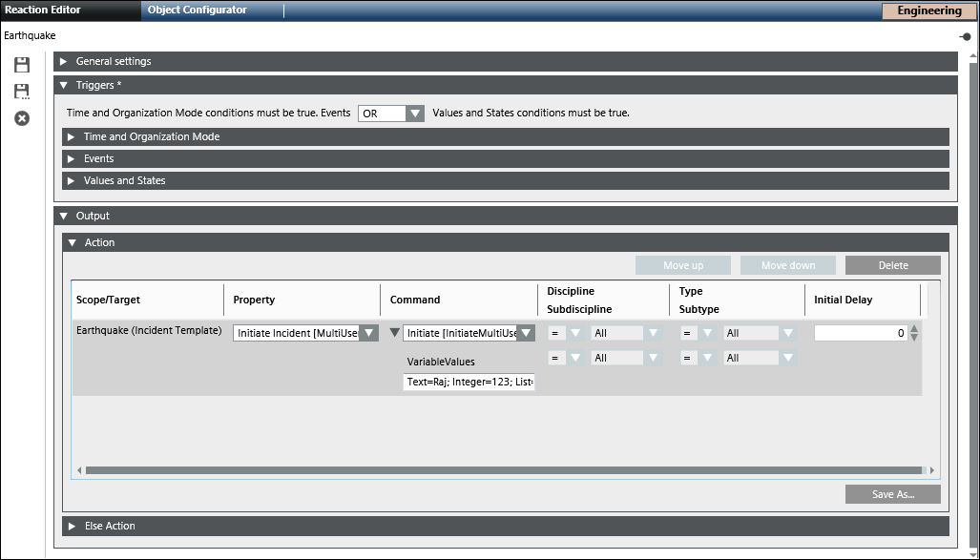The image size is (980, 560).
Task: Click the pin icon at top right
Action: (x=966, y=36)
